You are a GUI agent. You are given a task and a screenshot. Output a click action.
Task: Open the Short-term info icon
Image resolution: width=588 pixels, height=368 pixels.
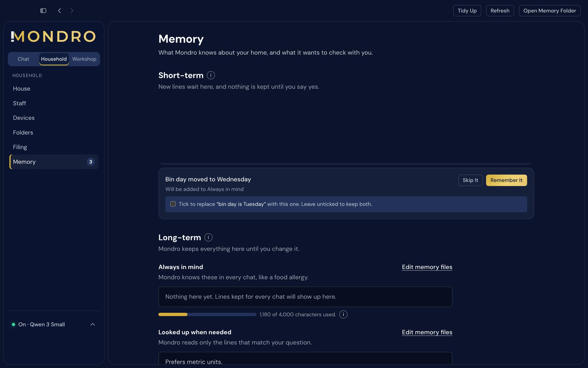point(211,75)
